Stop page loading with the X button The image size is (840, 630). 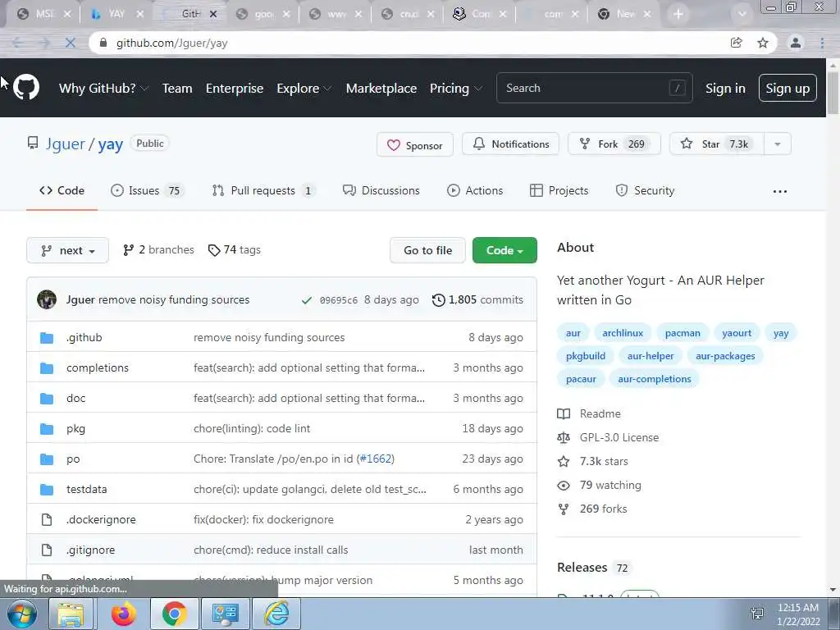point(71,43)
